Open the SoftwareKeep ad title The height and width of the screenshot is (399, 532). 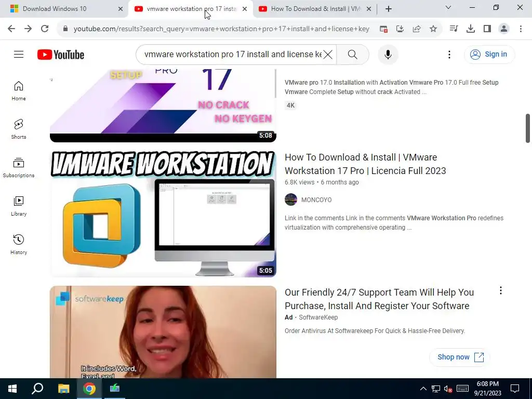[379, 299]
